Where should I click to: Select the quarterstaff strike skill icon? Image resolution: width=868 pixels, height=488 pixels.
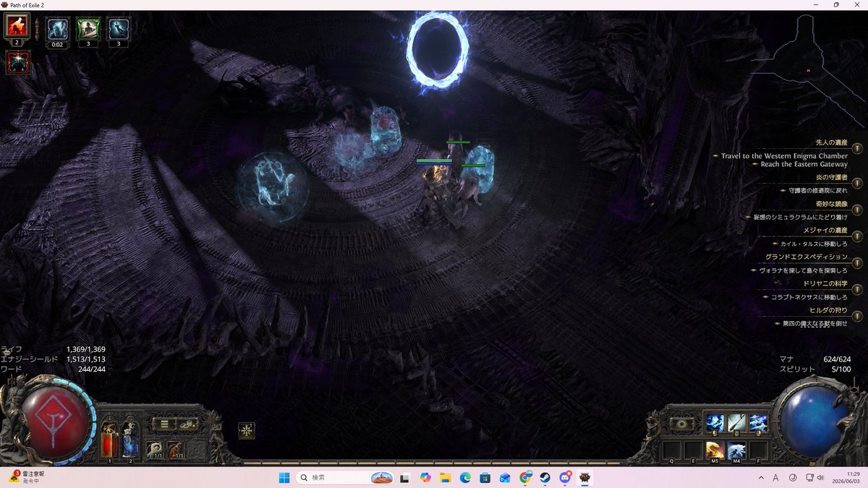pos(737,424)
